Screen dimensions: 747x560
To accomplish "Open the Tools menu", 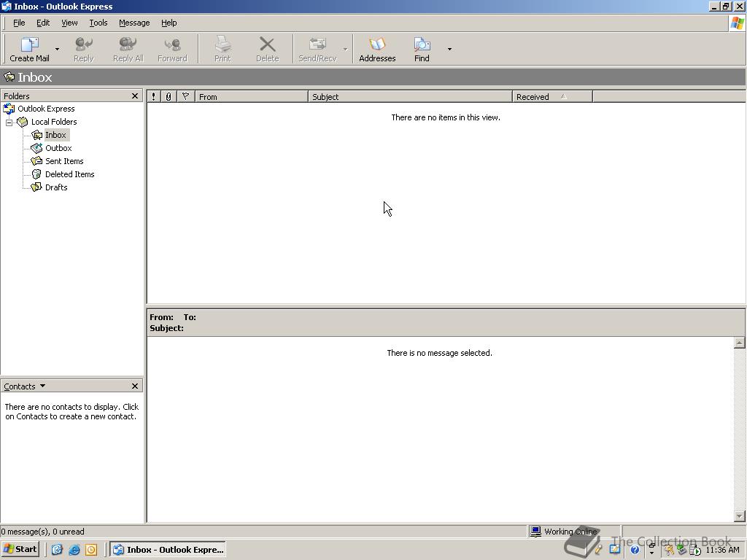I will click(x=98, y=23).
